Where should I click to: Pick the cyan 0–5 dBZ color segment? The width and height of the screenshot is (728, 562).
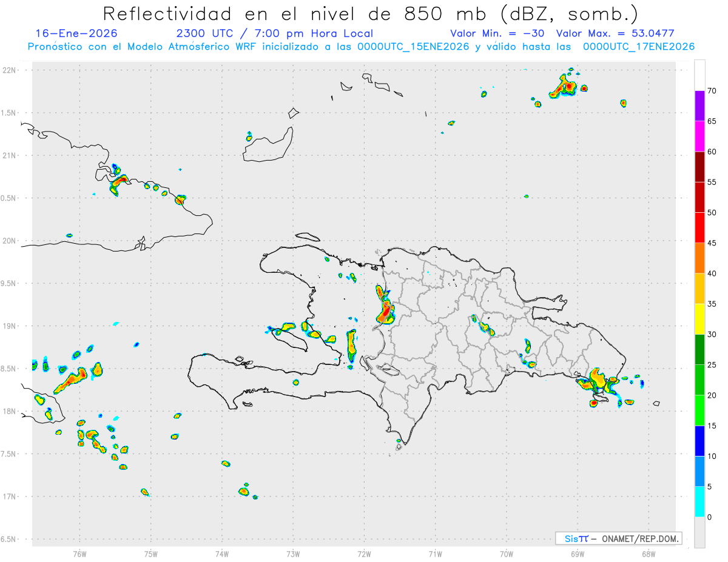pos(699,502)
